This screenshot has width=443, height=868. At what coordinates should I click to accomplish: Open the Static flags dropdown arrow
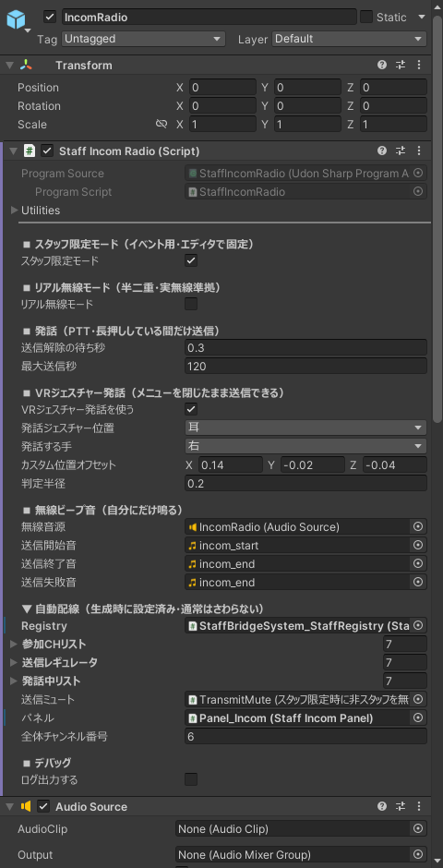tap(422, 18)
